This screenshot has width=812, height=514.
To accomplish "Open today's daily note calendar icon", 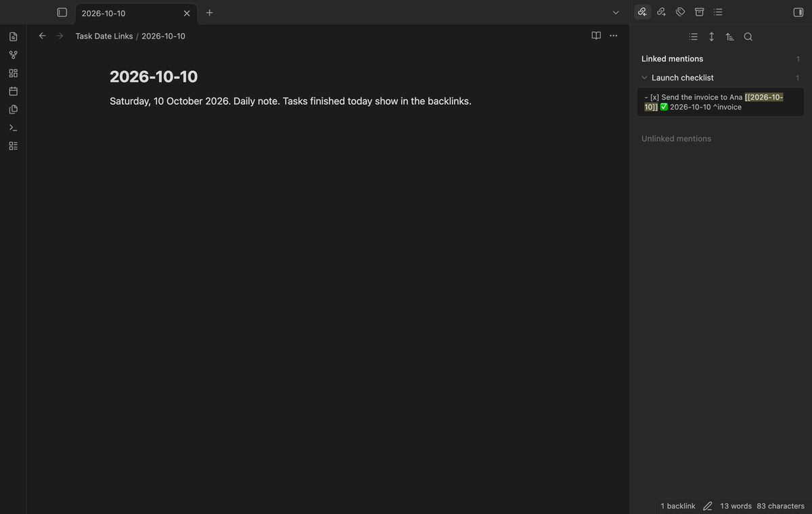I will (14, 91).
